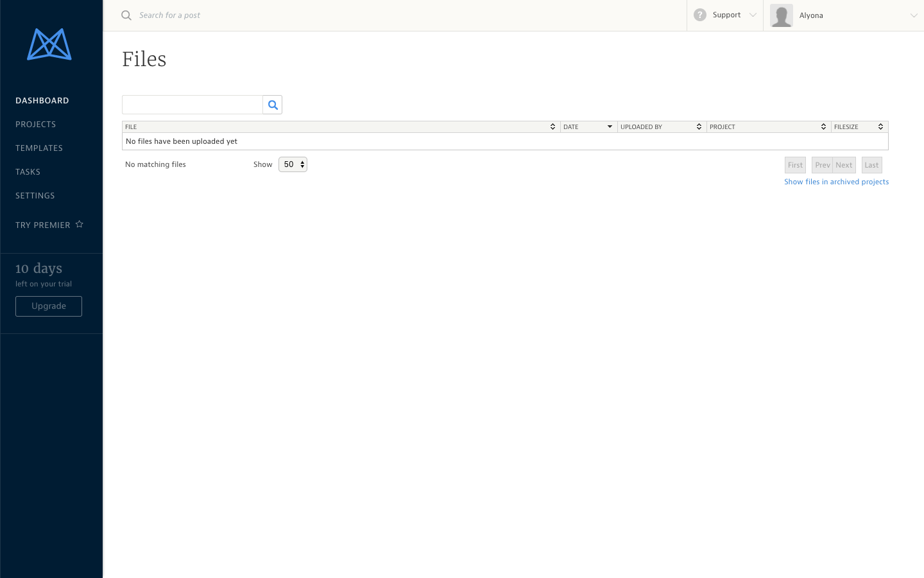924x578 pixels.
Task: Click 'No files have been uploaded yet' text
Action: (182, 141)
